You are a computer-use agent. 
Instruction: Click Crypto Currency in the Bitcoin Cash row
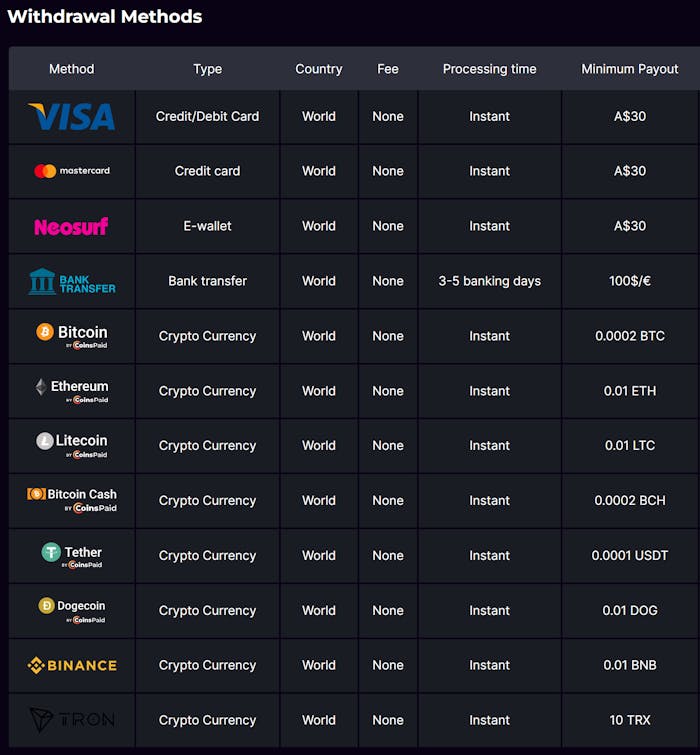[207, 501]
